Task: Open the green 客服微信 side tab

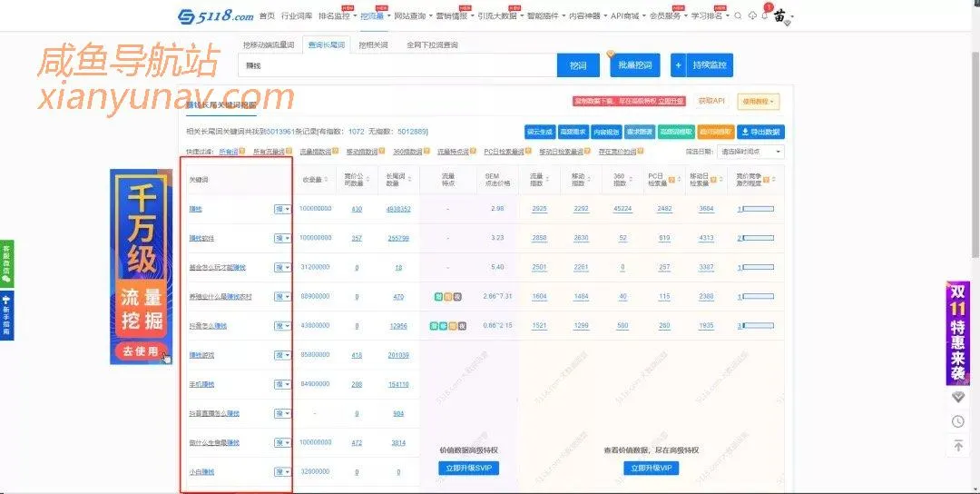Action: coord(6,263)
